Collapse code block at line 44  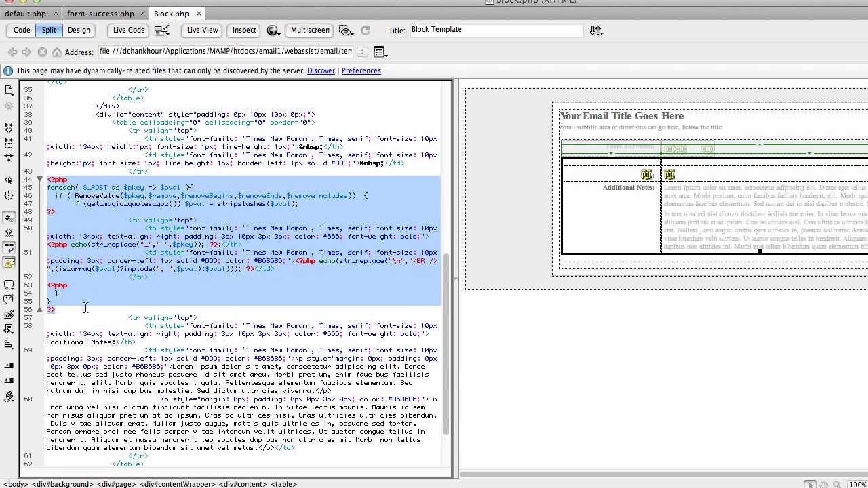coord(40,180)
